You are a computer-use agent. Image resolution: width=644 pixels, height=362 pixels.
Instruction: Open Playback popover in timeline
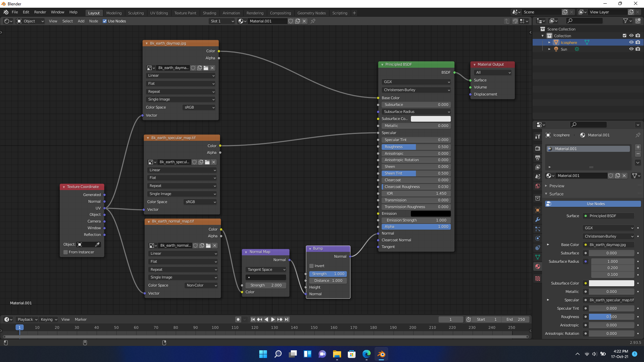27,319
